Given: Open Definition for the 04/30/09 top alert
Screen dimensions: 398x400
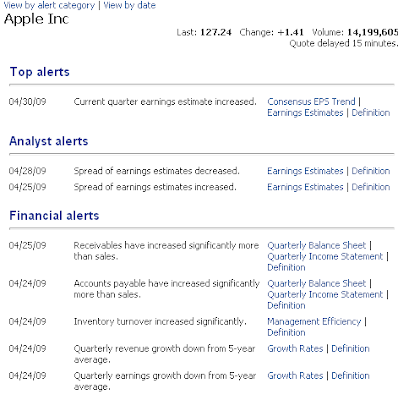Looking at the screenshot, I should (x=371, y=113).
